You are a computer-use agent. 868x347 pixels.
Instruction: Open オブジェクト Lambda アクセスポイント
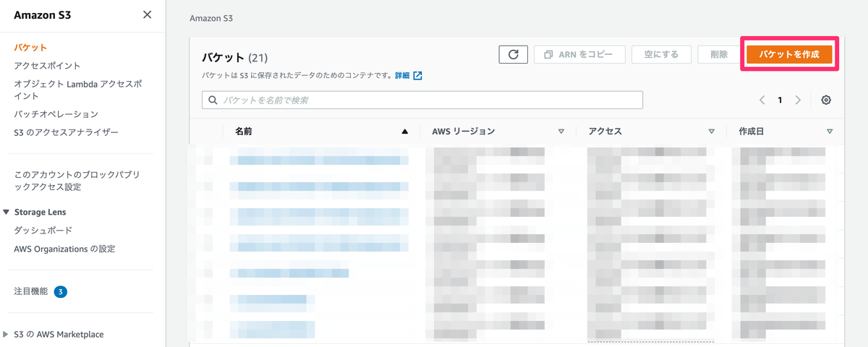pos(78,90)
